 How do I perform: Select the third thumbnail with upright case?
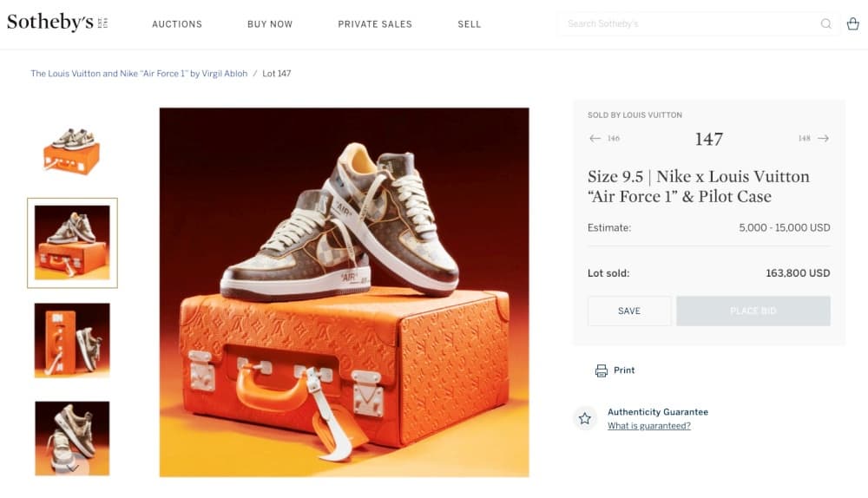(x=72, y=340)
